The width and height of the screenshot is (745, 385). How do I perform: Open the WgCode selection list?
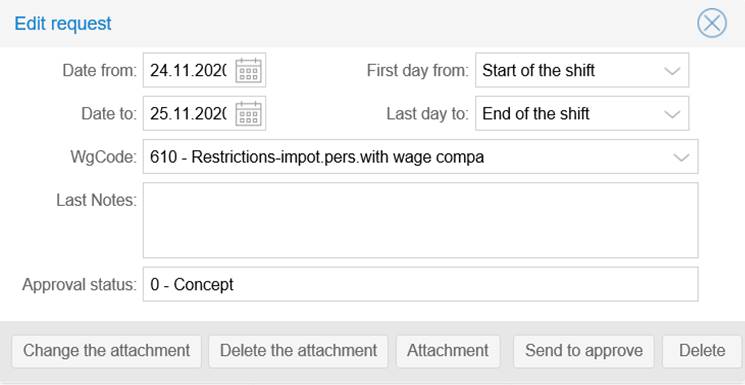pos(420,157)
